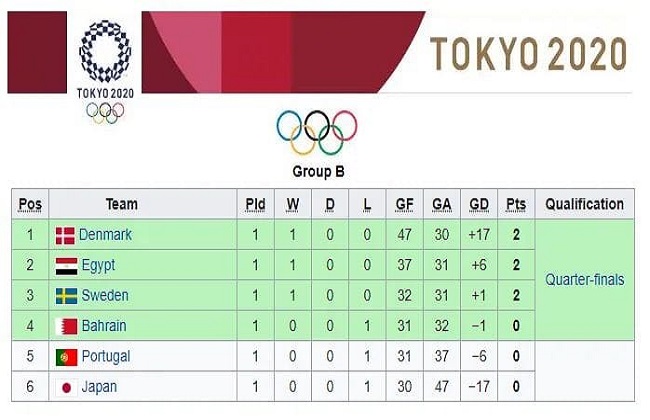Click the Portugal flag icon

66,357
